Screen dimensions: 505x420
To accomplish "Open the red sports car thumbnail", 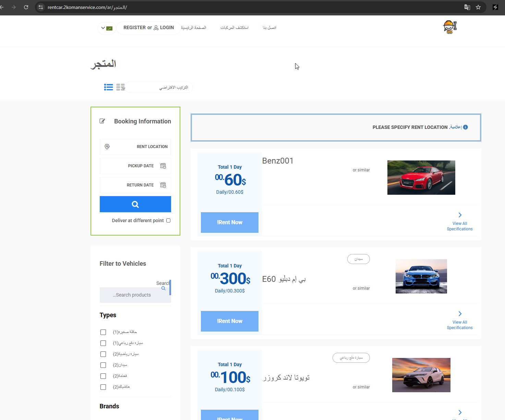I will coord(421,178).
